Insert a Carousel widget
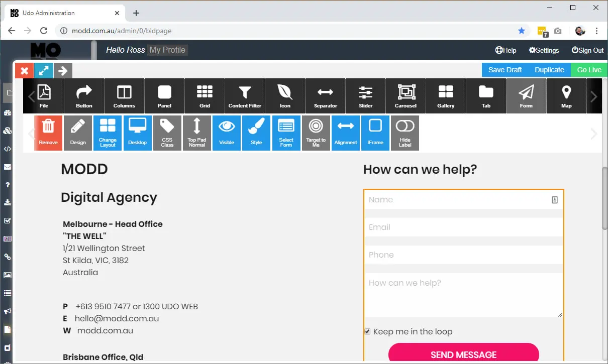 click(x=406, y=96)
